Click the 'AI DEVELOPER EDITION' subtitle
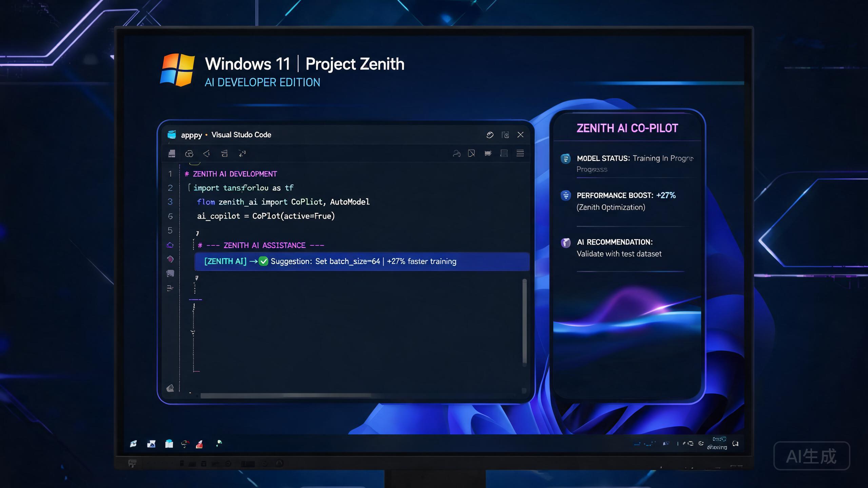Viewport: 868px width, 488px height. point(262,82)
